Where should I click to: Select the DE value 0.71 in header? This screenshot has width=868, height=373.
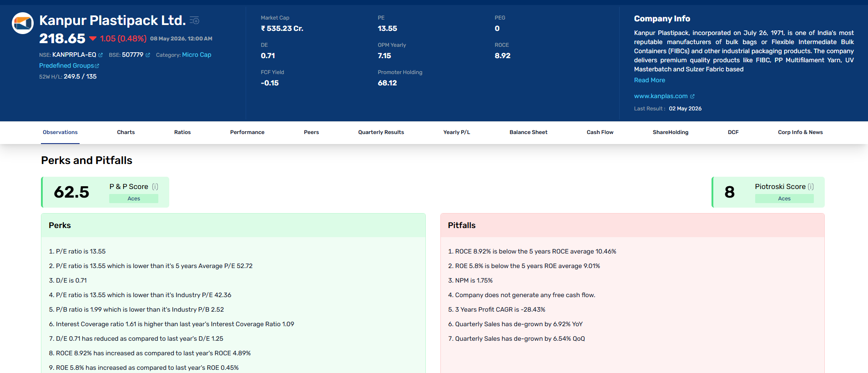(268, 55)
